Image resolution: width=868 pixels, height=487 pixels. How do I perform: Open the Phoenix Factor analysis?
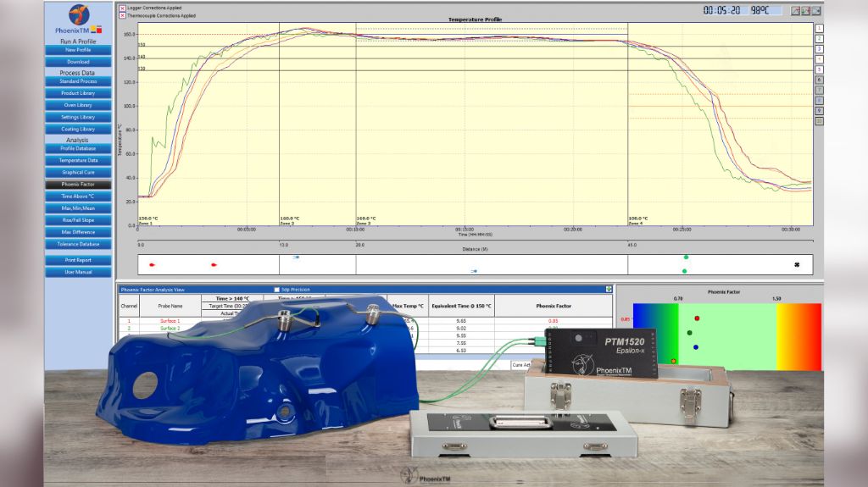[78, 184]
